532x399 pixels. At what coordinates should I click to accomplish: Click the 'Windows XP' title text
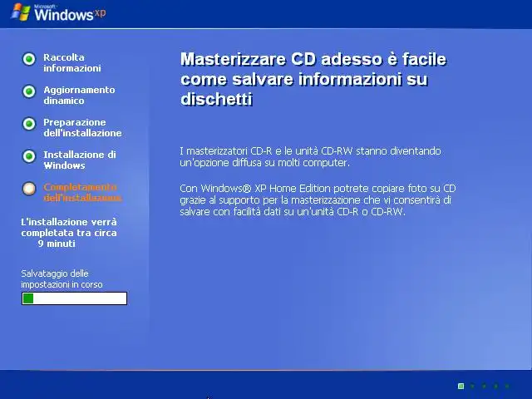70,14
